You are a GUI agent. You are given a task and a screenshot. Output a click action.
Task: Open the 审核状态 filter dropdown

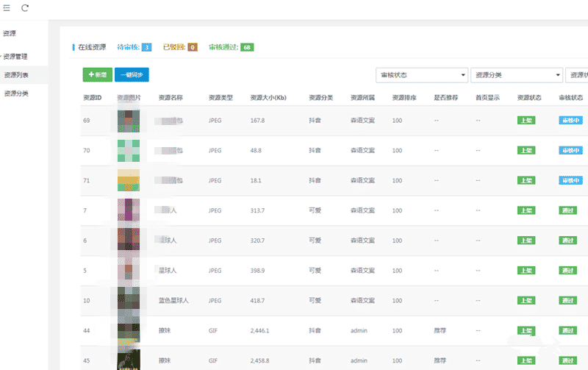(422, 75)
